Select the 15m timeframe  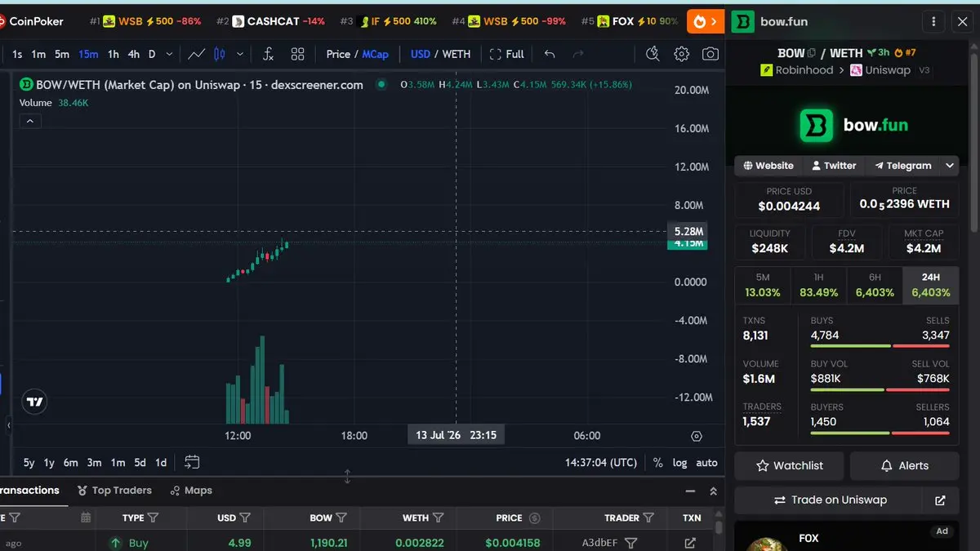click(88, 54)
